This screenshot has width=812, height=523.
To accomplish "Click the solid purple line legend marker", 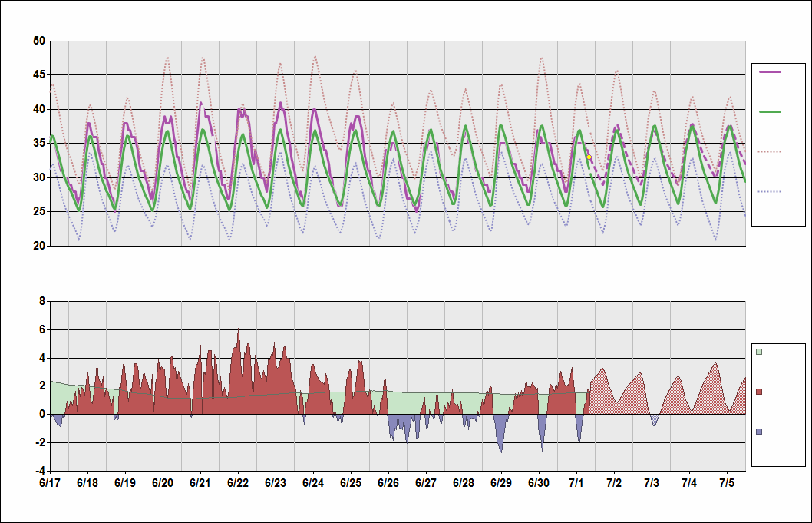I will pos(770,71).
